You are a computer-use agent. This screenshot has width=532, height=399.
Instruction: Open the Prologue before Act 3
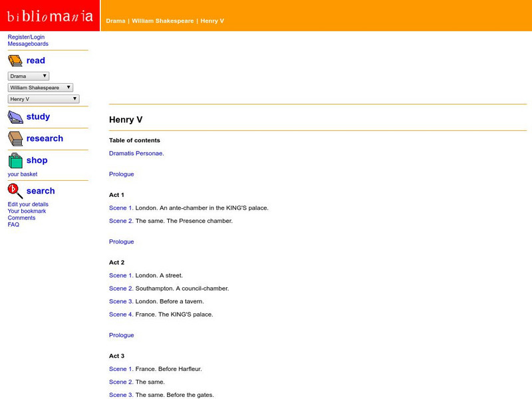(122, 335)
